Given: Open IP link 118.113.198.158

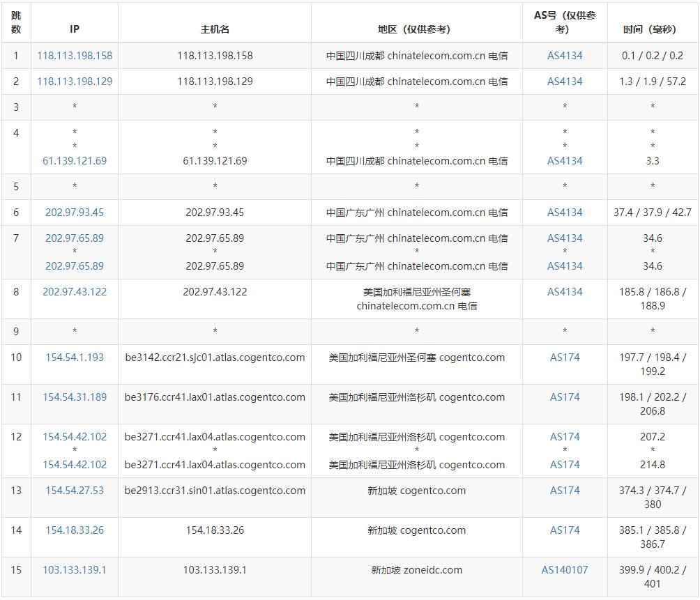Looking at the screenshot, I should [x=75, y=56].
